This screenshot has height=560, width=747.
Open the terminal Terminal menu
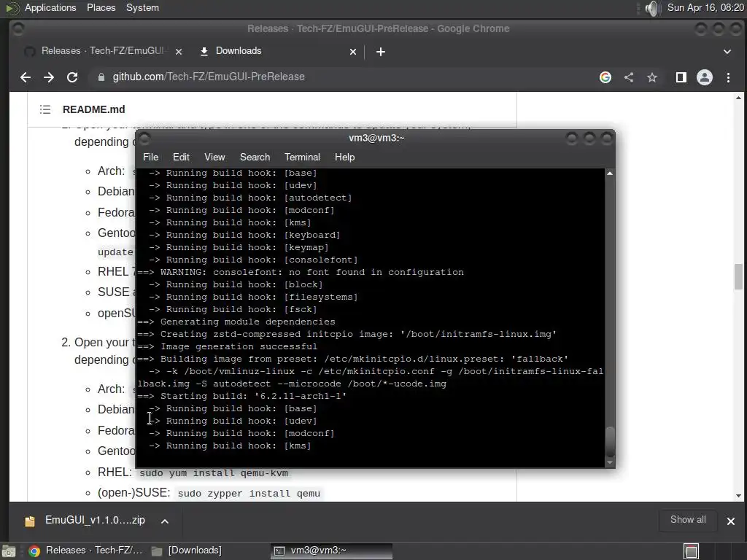pos(302,157)
